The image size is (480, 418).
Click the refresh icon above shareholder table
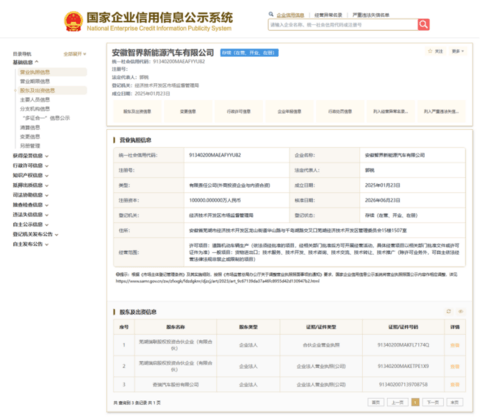coord(449,311)
